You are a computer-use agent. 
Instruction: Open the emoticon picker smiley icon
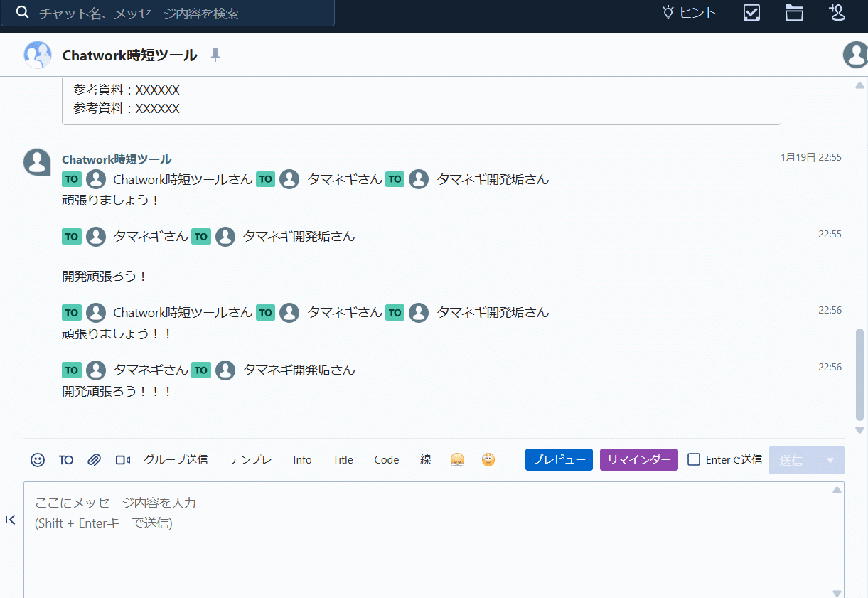[38, 460]
